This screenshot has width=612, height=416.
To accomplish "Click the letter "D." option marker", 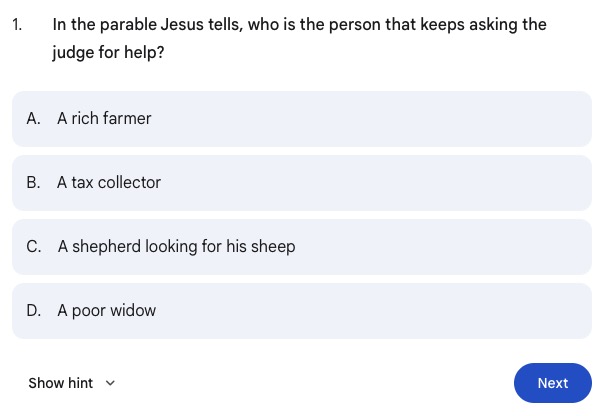I will [x=34, y=311].
